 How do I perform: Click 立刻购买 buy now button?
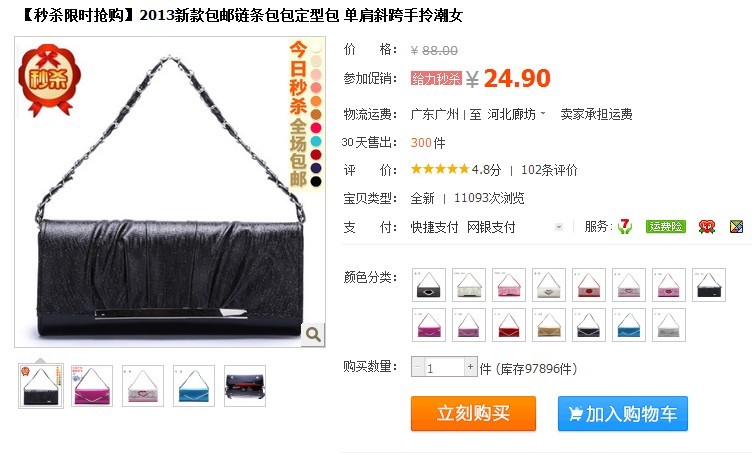click(473, 413)
